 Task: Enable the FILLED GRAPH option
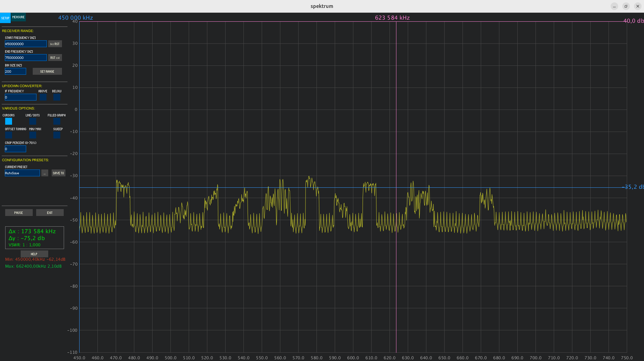coord(57,121)
